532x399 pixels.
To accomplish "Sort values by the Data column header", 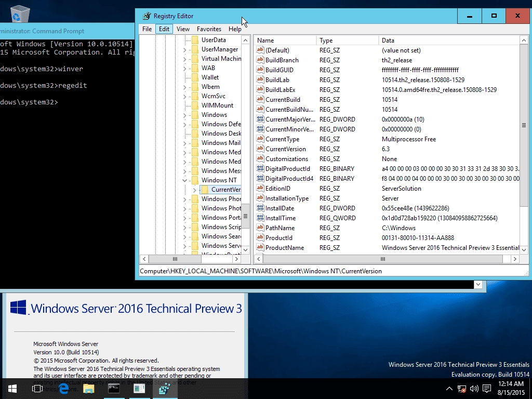I will point(449,41).
